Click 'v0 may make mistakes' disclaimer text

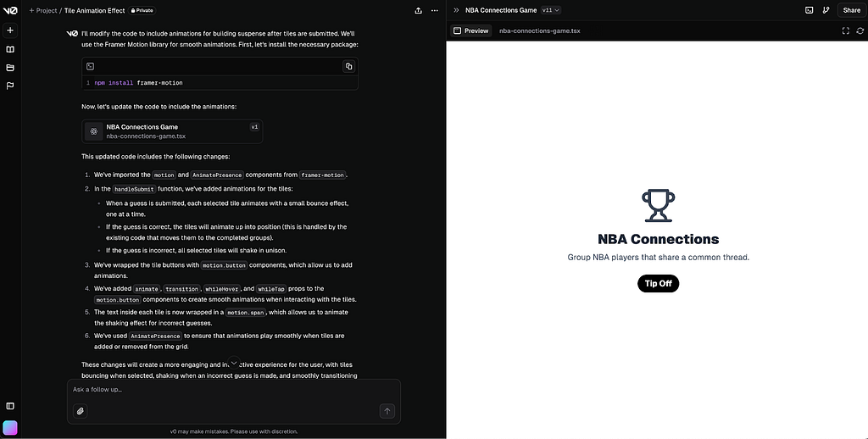(234, 431)
